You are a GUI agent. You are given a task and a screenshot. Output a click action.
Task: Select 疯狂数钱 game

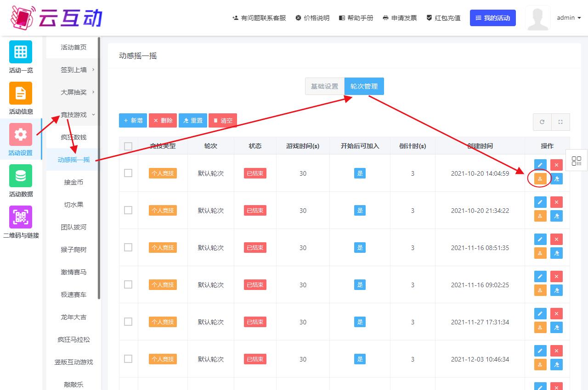73,137
